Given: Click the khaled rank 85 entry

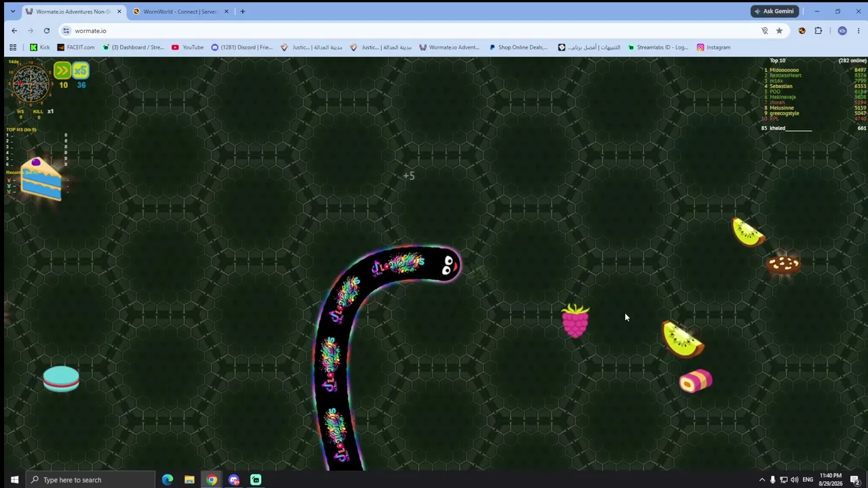Looking at the screenshot, I should tap(814, 128).
